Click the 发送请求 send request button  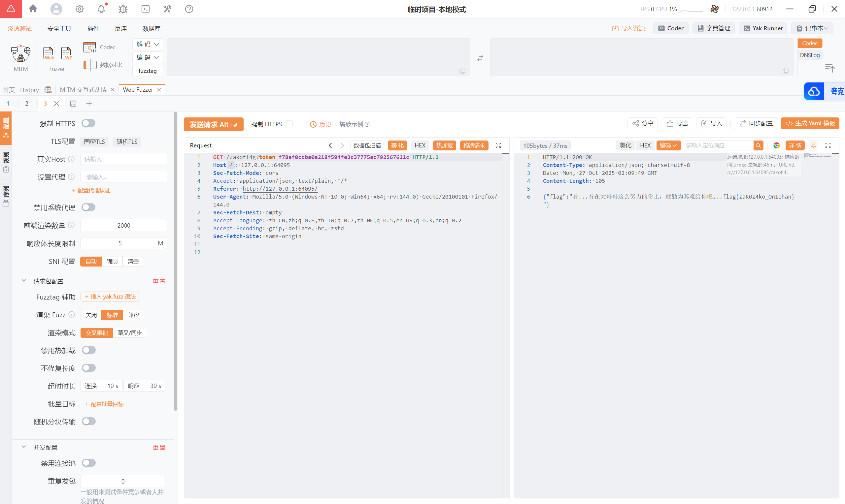(213, 124)
